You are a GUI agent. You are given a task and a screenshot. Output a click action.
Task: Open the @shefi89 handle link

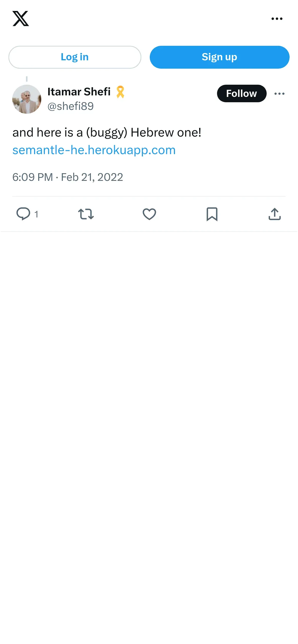71,106
